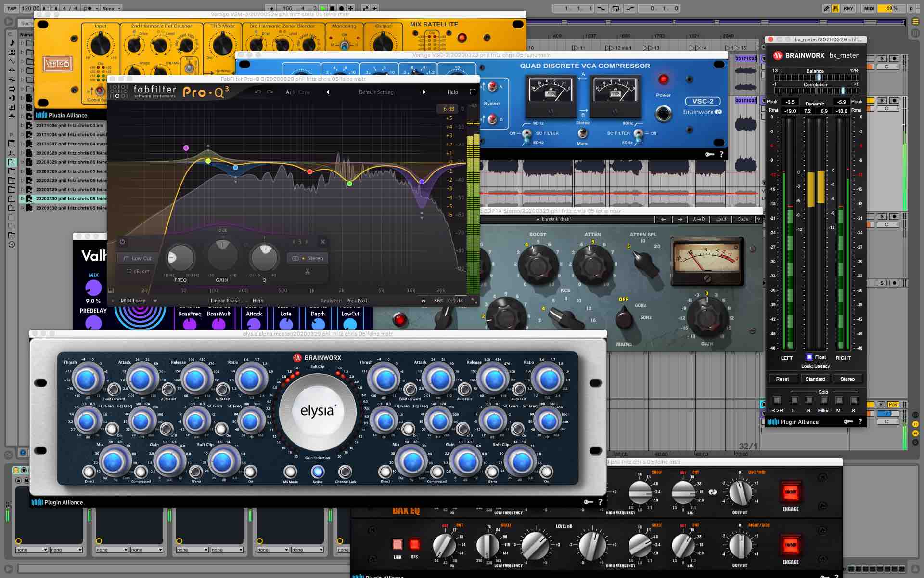Click Ableton arrangement record button

click(341, 8)
